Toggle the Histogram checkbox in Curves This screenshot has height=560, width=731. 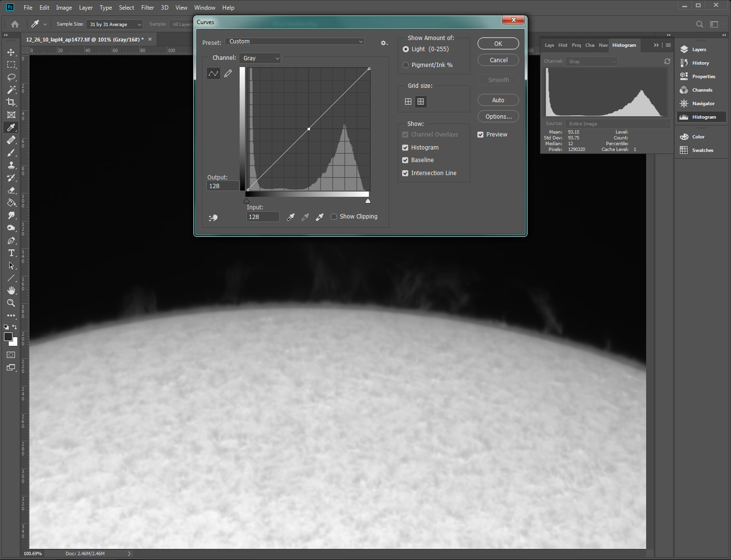(405, 148)
